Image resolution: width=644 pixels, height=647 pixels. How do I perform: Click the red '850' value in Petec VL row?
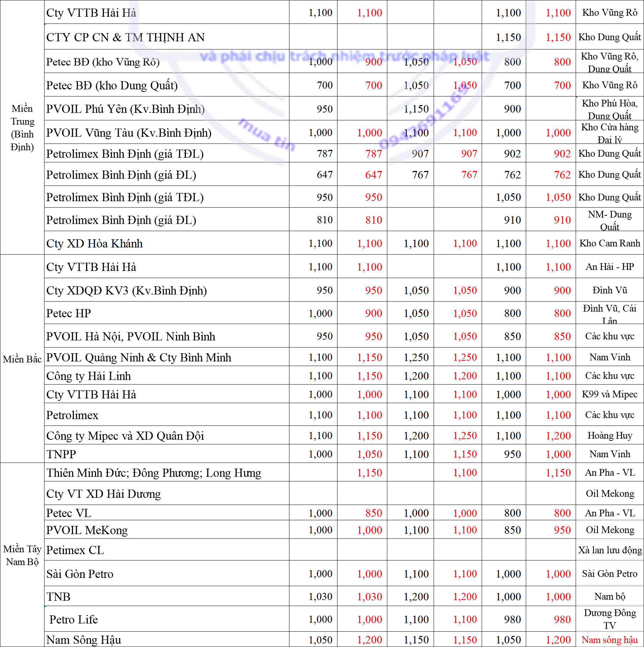pyautogui.click(x=373, y=513)
